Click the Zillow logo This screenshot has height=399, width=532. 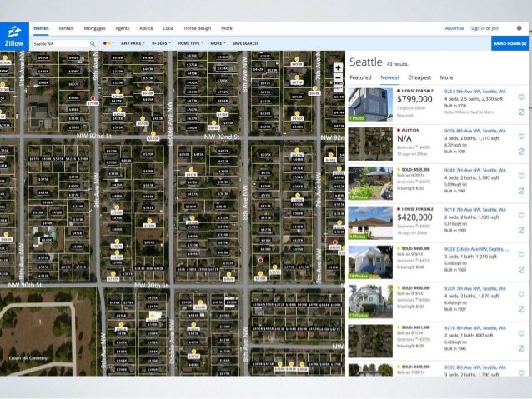14,37
